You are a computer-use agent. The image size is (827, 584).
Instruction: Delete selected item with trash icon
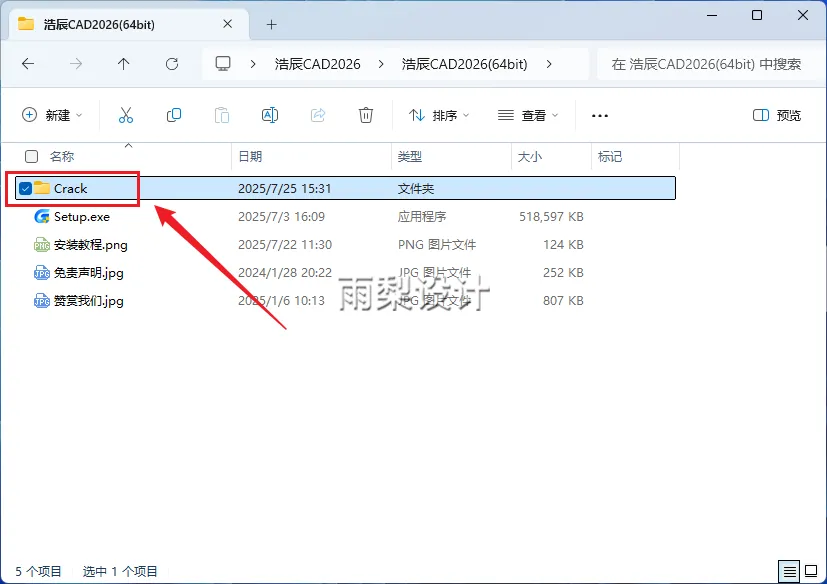[366, 115]
